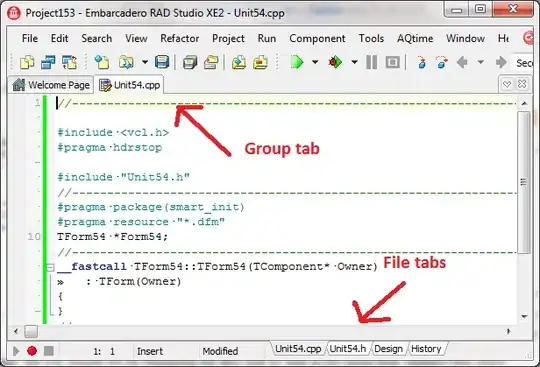Click the Pause toolbar icon
Viewport: 540px width, 367px height.
(371, 62)
